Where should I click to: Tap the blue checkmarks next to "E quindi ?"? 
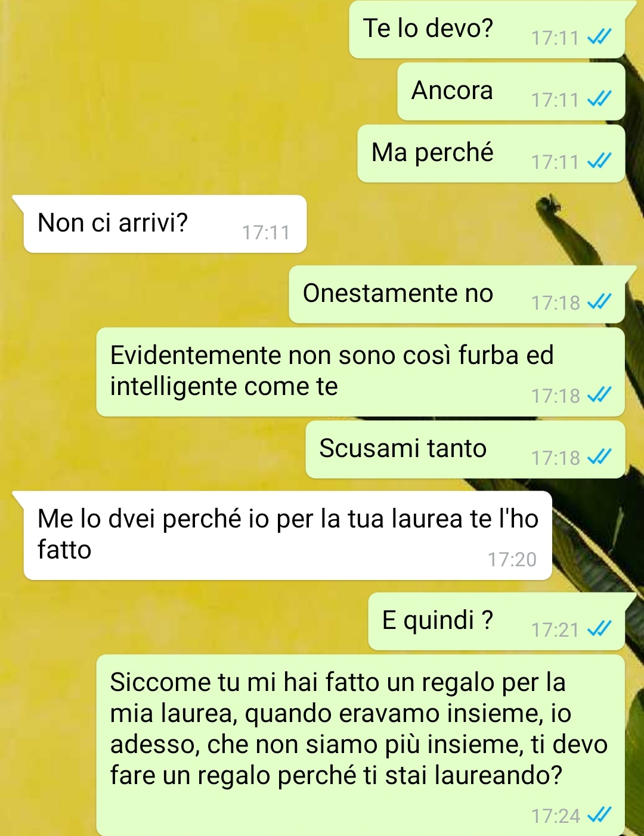(599, 629)
